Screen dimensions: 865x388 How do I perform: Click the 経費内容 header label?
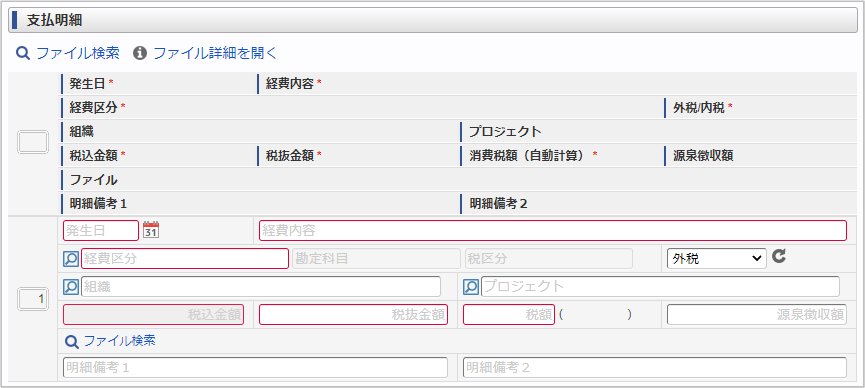[x=290, y=84]
